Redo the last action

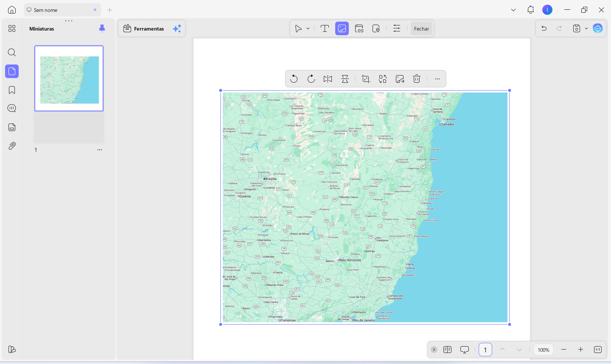(x=559, y=28)
